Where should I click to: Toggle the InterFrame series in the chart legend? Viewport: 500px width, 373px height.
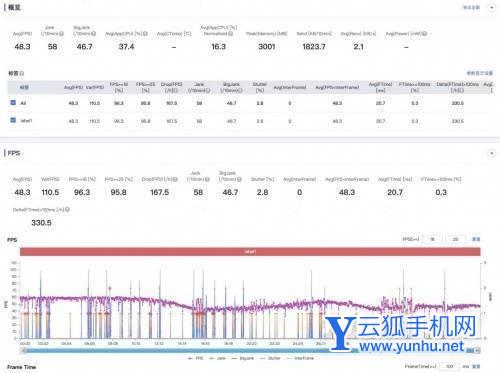(300, 358)
